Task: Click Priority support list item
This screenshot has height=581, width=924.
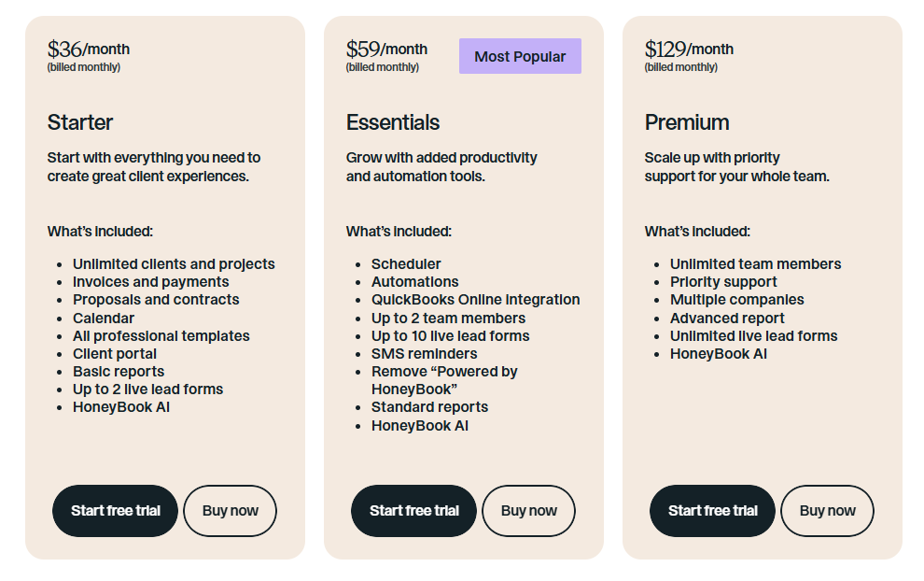Action: pyautogui.click(x=723, y=282)
